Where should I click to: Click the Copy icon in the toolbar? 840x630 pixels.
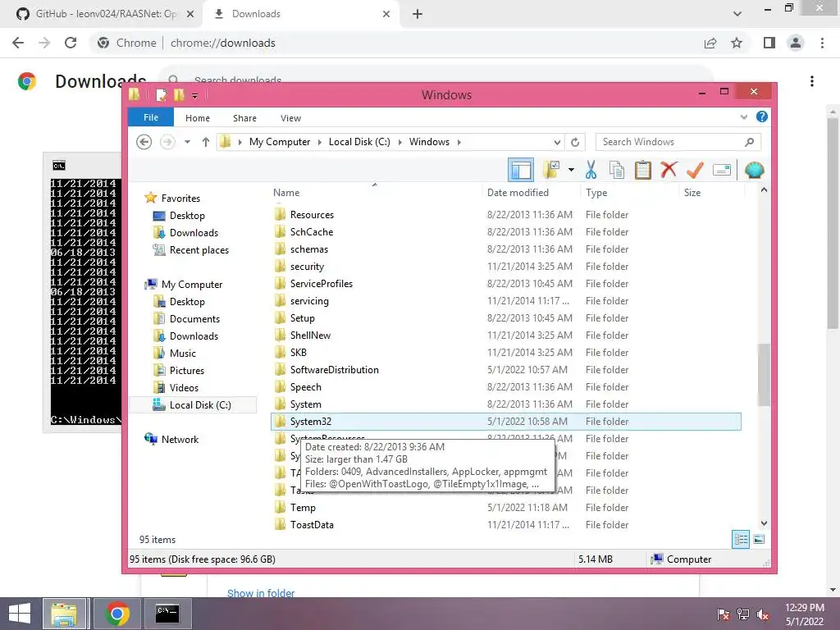pos(617,170)
